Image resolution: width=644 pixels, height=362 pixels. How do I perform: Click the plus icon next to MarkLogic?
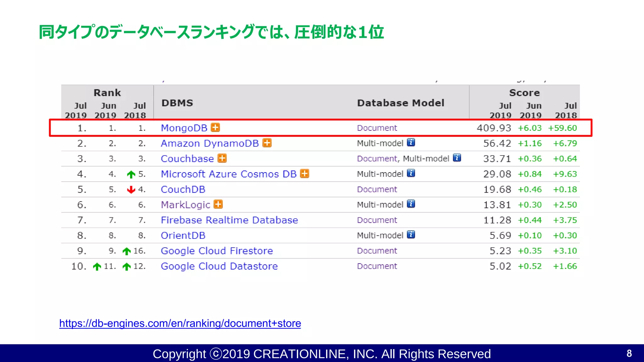pos(218,204)
